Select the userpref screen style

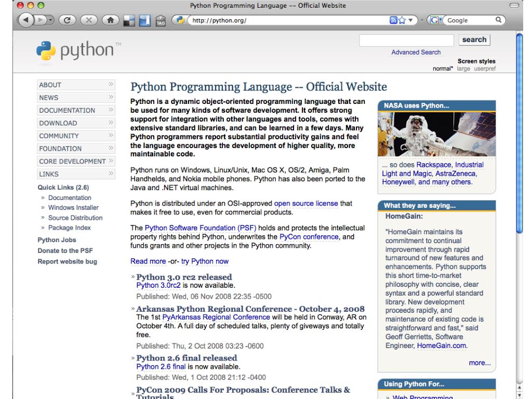pos(485,69)
